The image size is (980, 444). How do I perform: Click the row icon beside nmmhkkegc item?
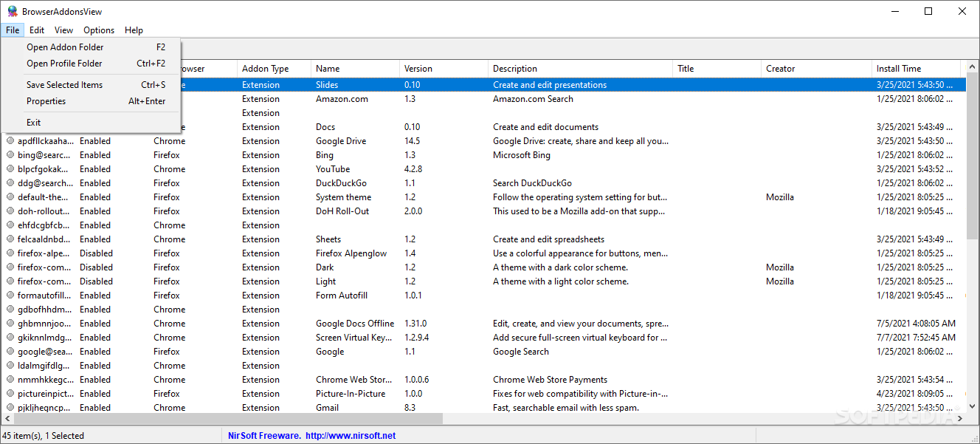[10, 380]
